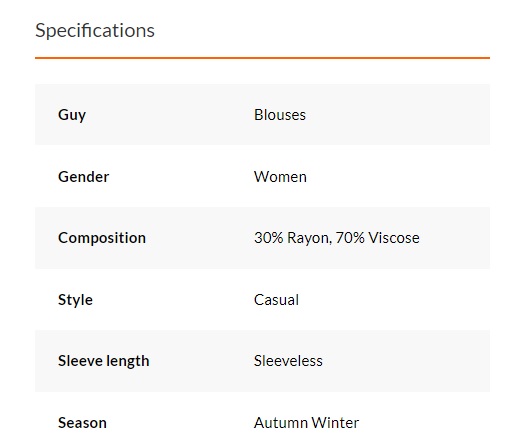
Task: Click the Autumn Winter value
Action: 306,423
